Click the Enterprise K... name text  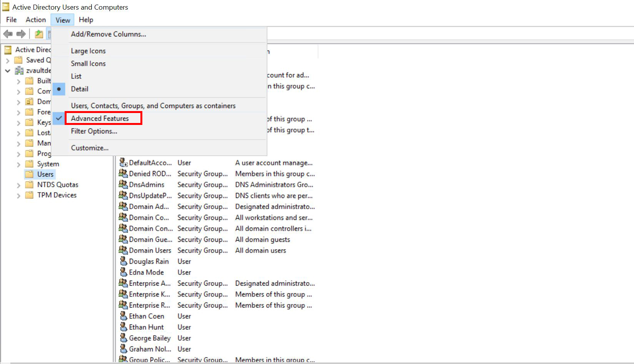150,294
